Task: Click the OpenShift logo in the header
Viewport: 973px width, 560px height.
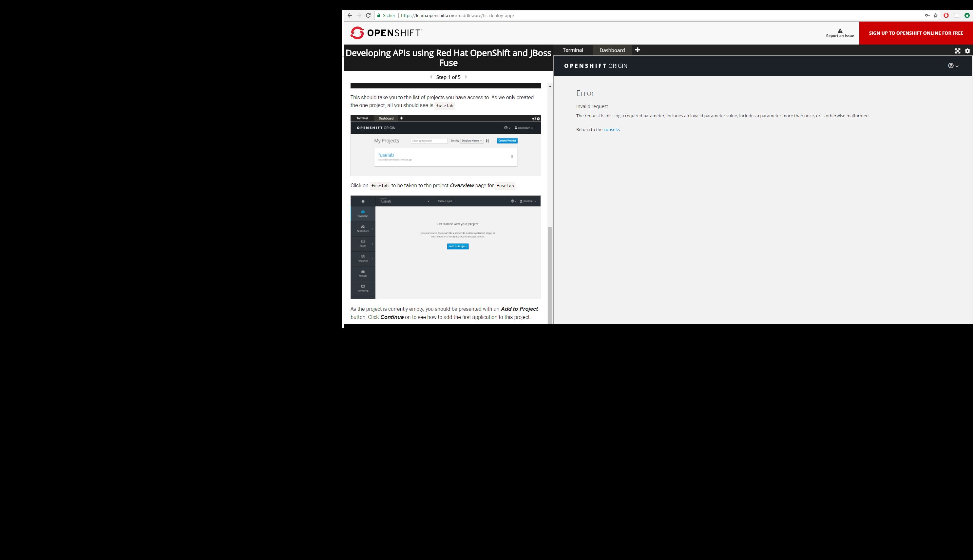Action: point(386,33)
